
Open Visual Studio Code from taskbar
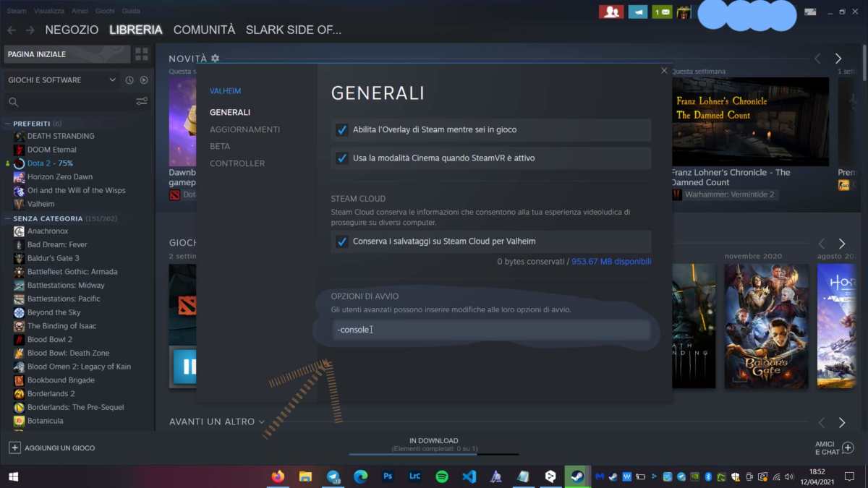click(x=469, y=476)
